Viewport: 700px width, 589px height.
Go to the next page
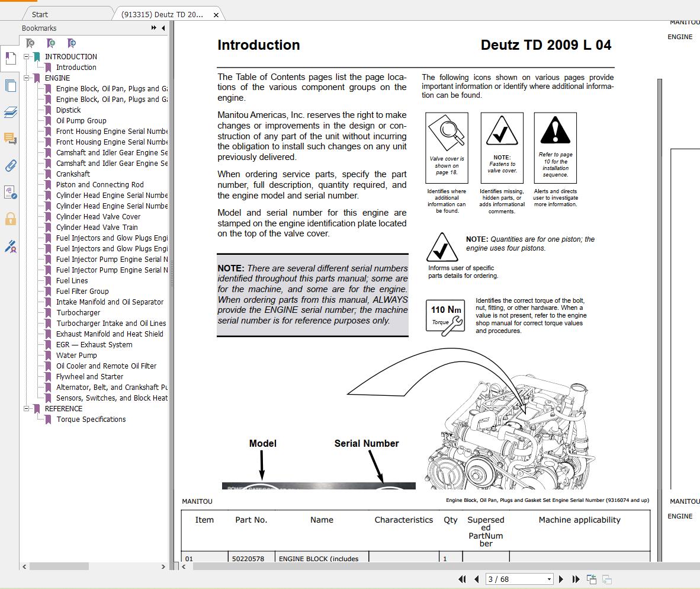561,579
